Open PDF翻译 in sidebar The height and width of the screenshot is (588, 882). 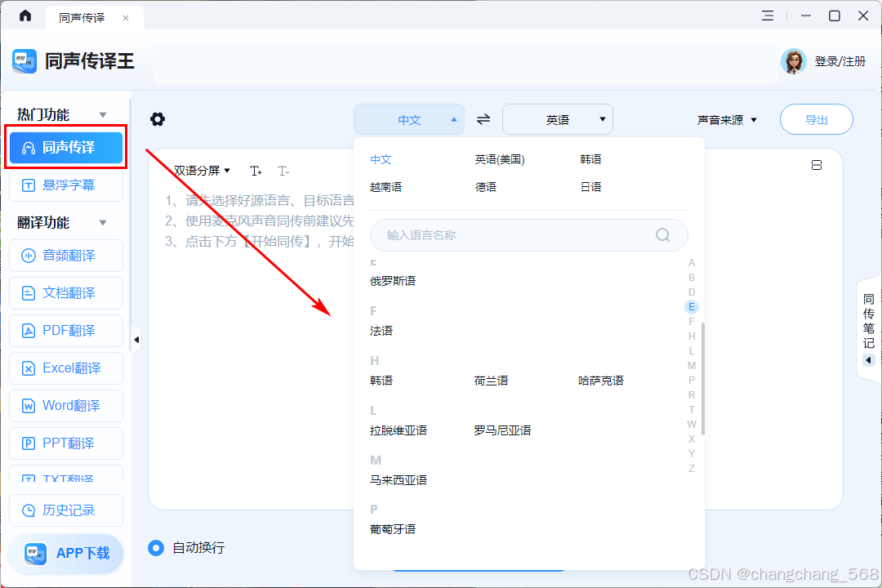point(66,330)
